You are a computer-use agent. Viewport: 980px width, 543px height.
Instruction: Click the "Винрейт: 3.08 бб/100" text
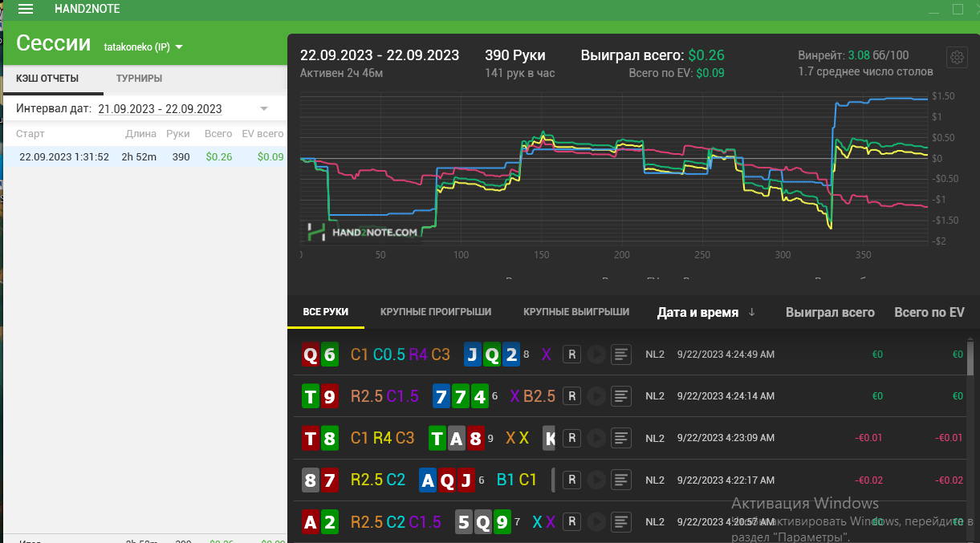(853, 55)
